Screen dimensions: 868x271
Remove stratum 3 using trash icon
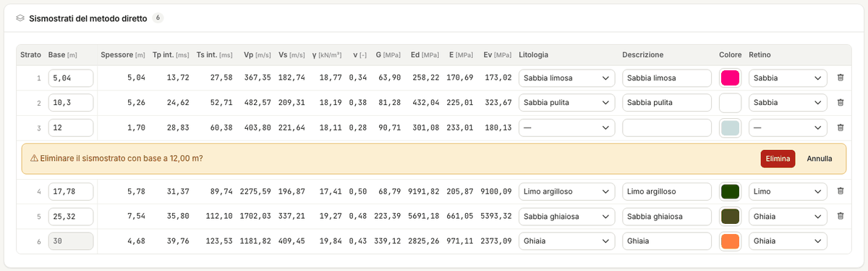pos(840,128)
